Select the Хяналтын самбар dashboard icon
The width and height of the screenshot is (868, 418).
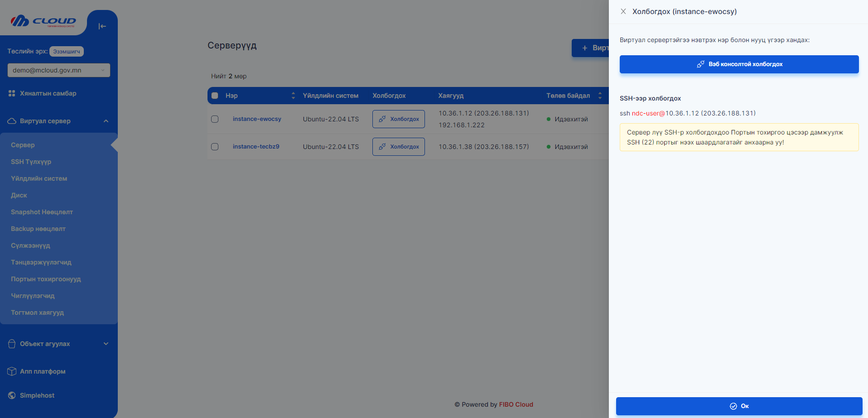point(11,93)
